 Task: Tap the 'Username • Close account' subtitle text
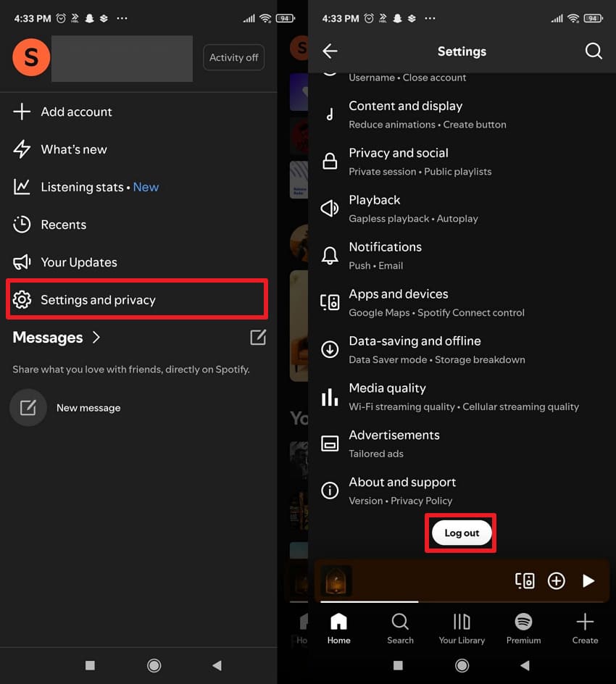coord(407,78)
